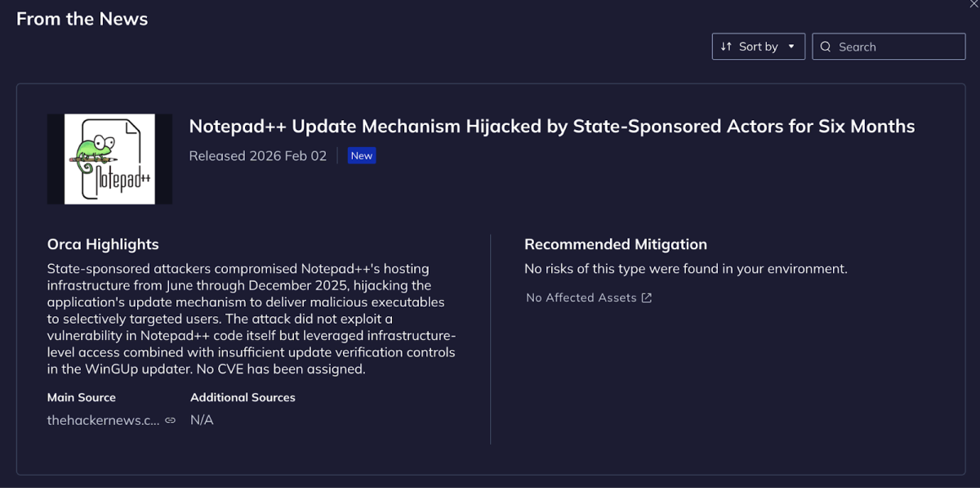This screenshot has height=488, width=980.
Task: Click inside the Search input field
Action: [890, 46]
